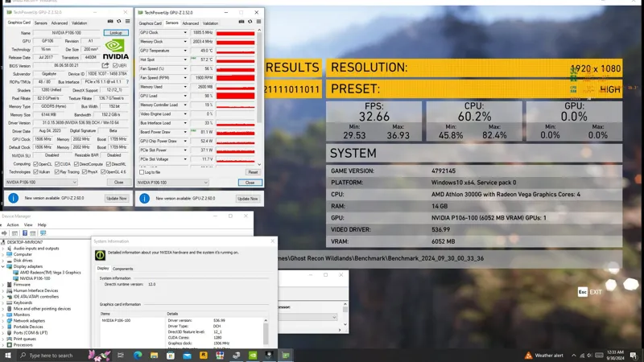644x362 pixels.
Task: Toggle Vulkan checkbox
Action: [35, 172]
